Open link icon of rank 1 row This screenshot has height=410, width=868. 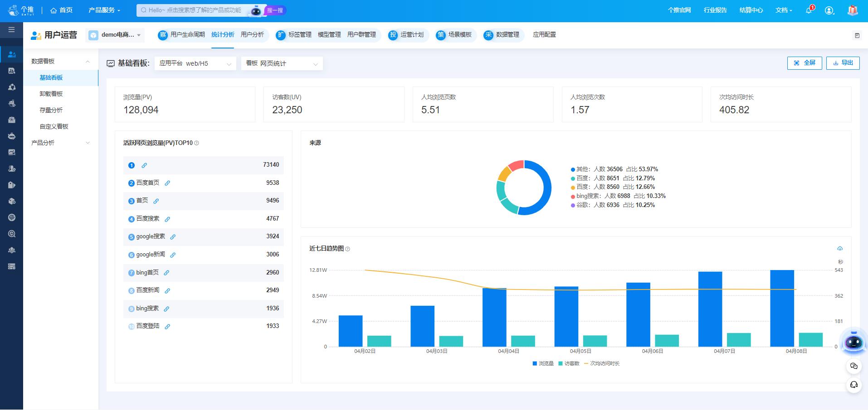144,165
